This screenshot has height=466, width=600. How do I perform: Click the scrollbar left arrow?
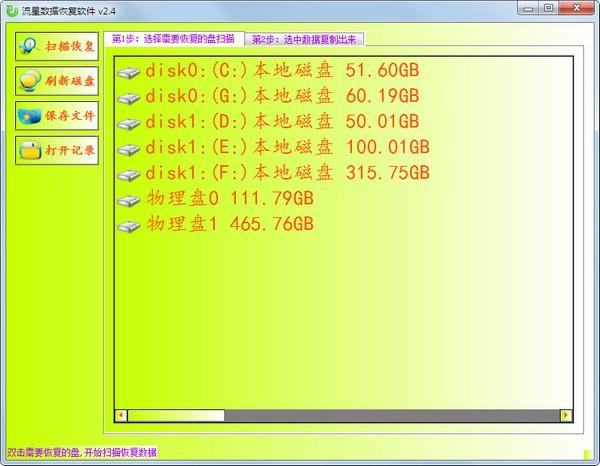[x=121, y=415]
